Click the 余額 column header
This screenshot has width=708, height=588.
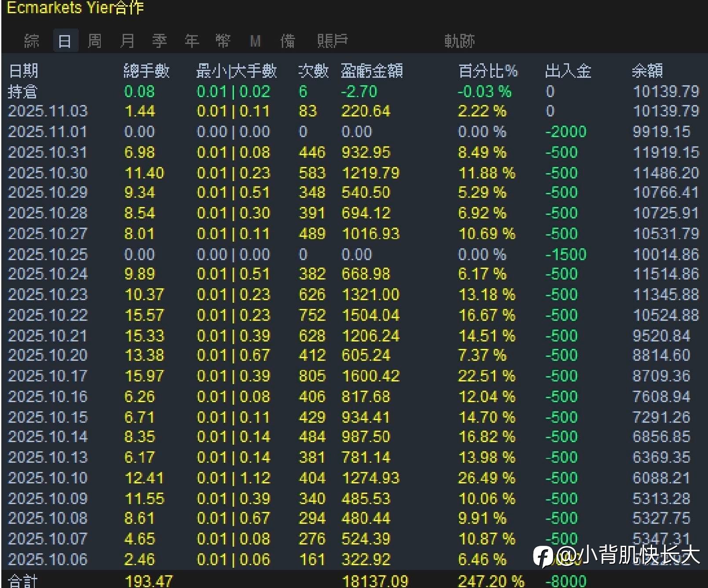pyautogui.click(x=647, y=70)
